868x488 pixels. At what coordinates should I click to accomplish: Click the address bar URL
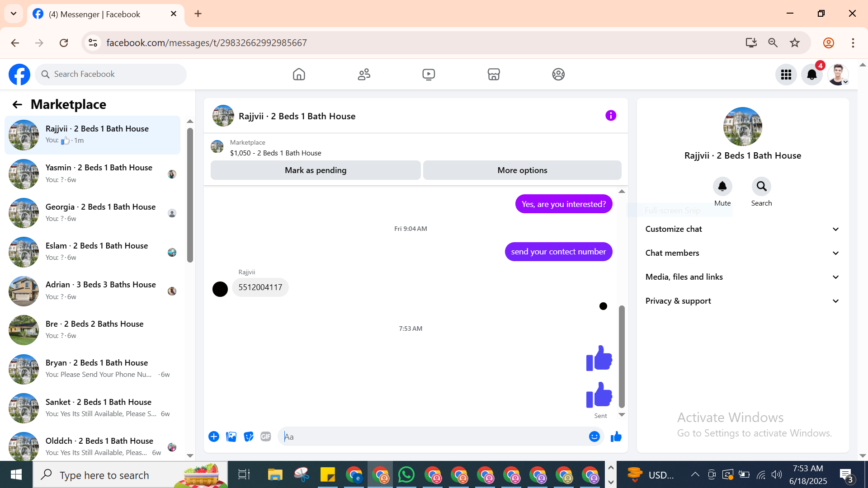click(207, 43)
